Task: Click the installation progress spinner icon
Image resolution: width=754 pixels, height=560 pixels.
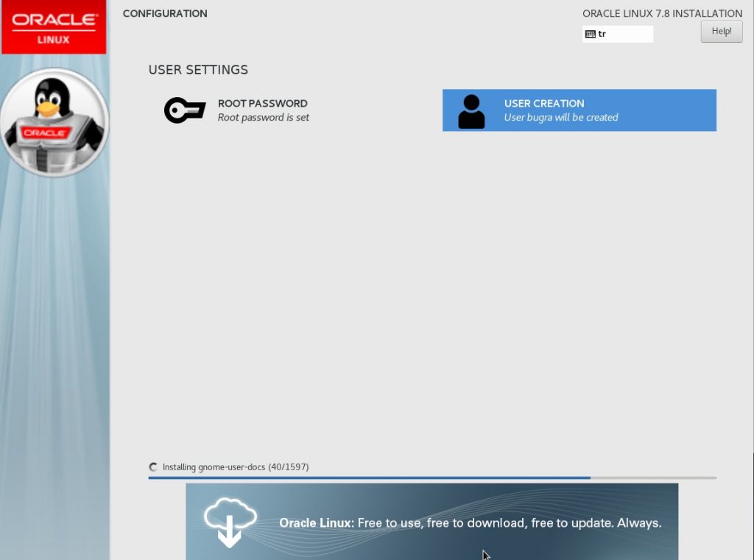Action: 153,467
